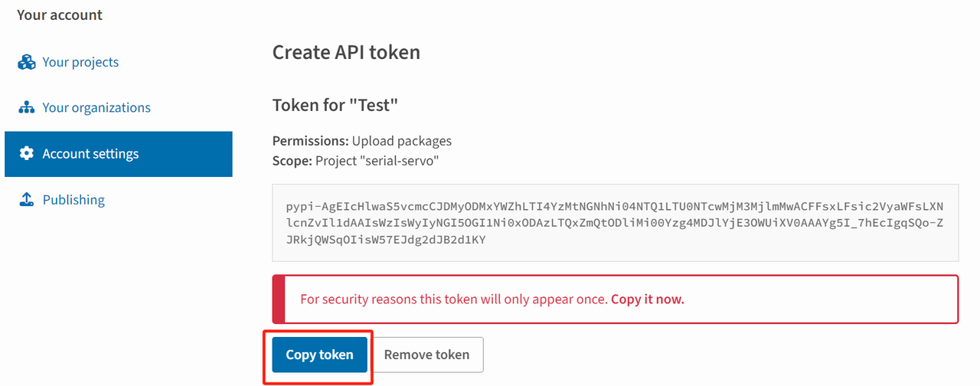Open the Your projects link
980x386 pixels.
pos(80,62)
